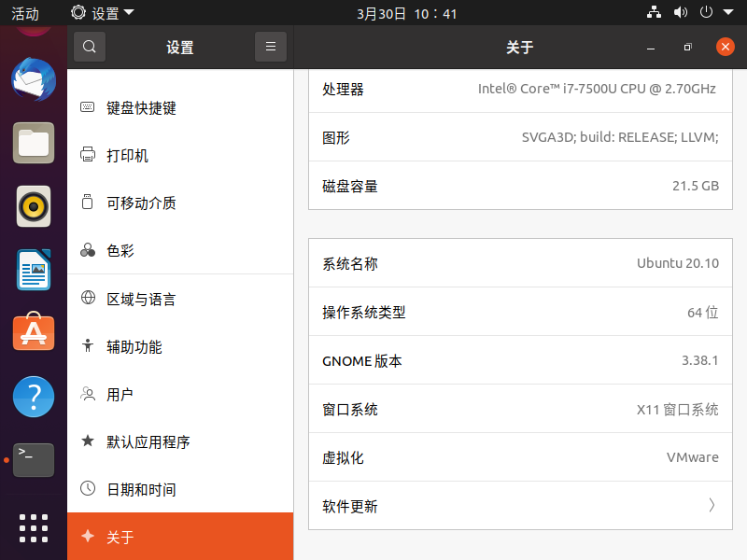Click the X11 窗口系统 value
Viewport: 747px width, 560px height.
678,410
